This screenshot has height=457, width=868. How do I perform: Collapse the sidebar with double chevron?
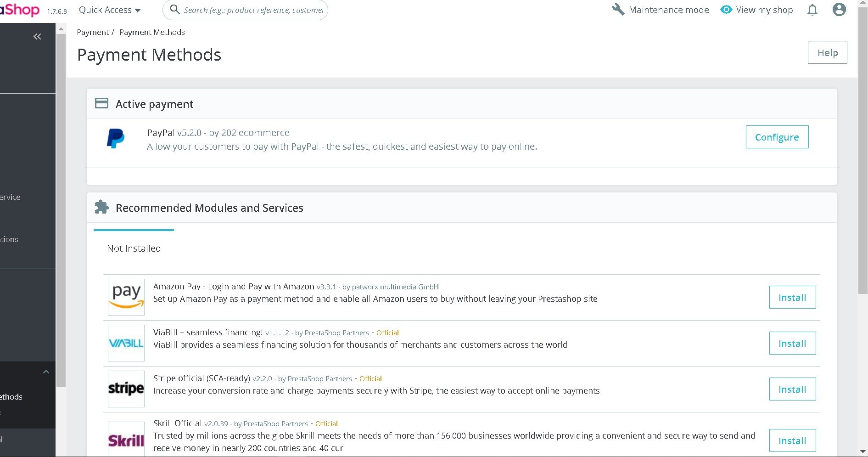[37, 36]
